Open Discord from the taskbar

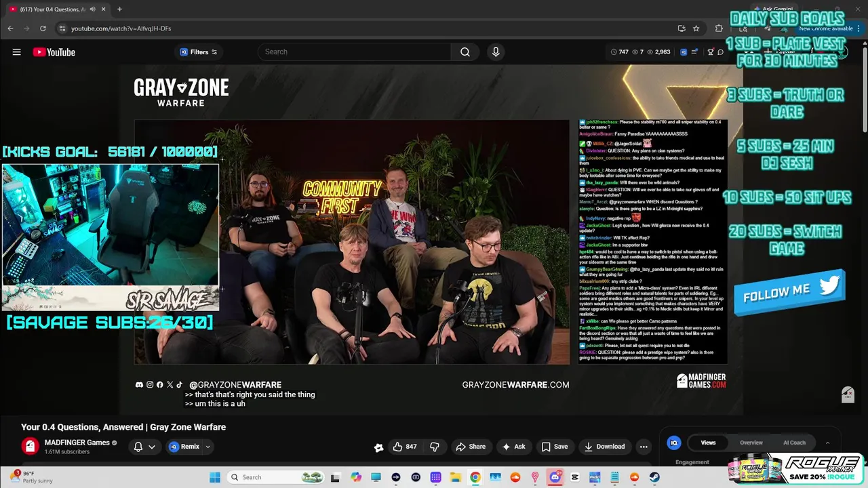point(555,477)
